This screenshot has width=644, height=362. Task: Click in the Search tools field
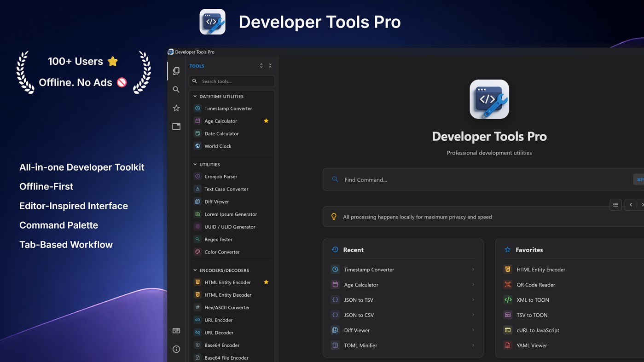coord(232,81)
